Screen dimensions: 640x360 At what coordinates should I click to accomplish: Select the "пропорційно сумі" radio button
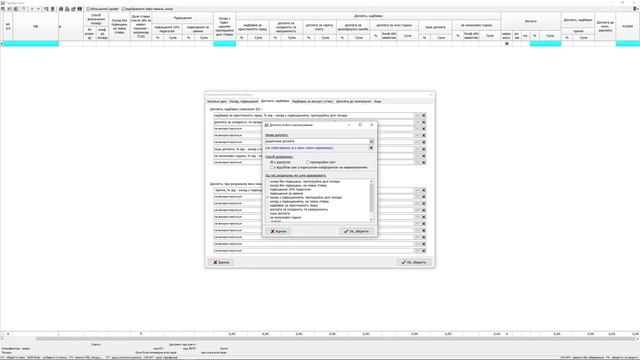pyautogui.click(x=308, y=162)
